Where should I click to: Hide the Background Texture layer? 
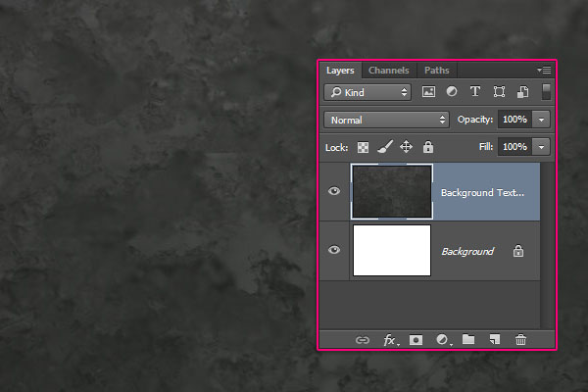[334, 191]
